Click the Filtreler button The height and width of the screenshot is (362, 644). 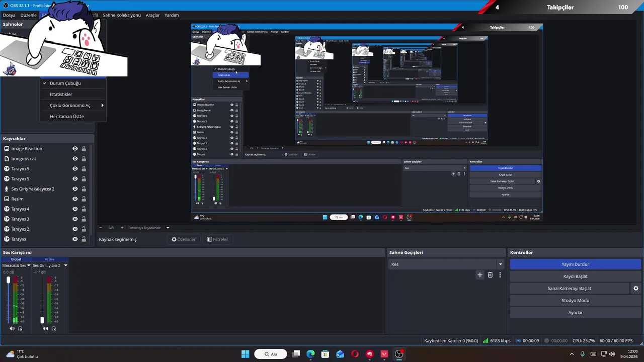point(217,239)
